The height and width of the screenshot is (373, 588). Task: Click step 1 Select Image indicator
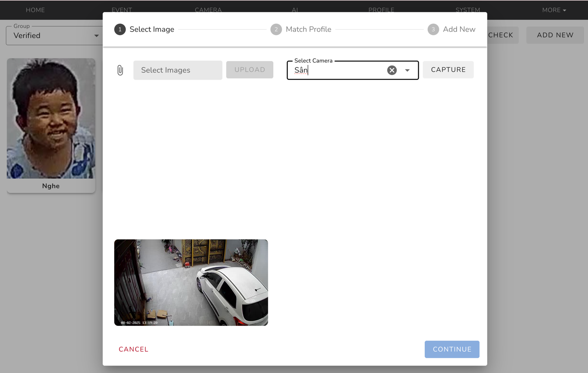(x=144, y=30)
